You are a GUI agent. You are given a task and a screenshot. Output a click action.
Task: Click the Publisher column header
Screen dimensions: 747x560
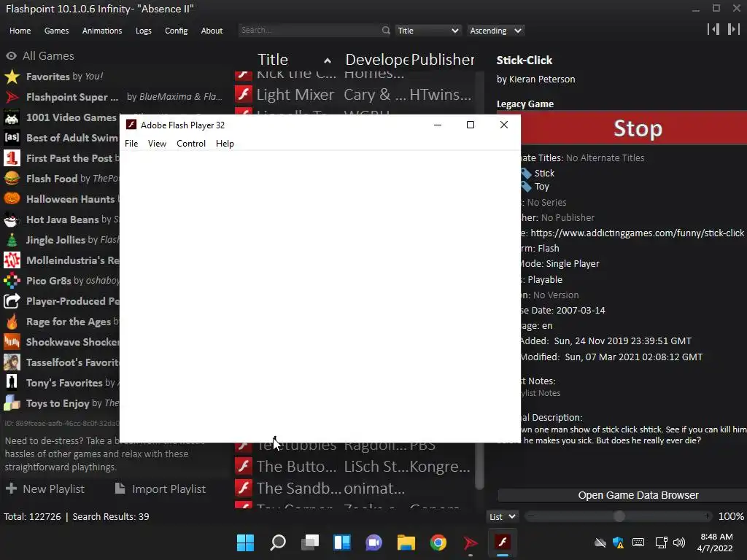(x=443, y=60)
